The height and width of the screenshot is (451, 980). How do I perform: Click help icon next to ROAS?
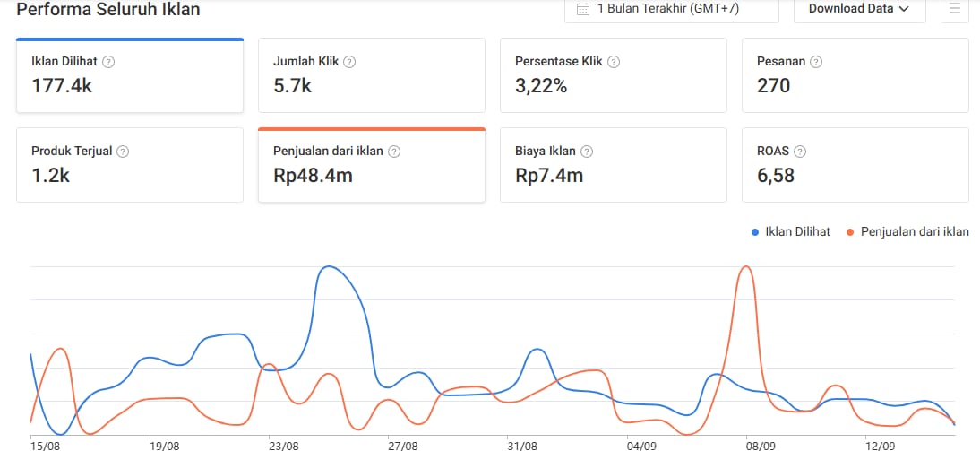point(800,152)
